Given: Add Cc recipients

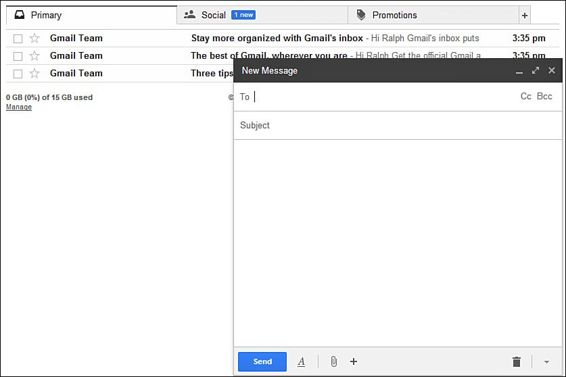Looking at the screenshot, I should point(526,96).
